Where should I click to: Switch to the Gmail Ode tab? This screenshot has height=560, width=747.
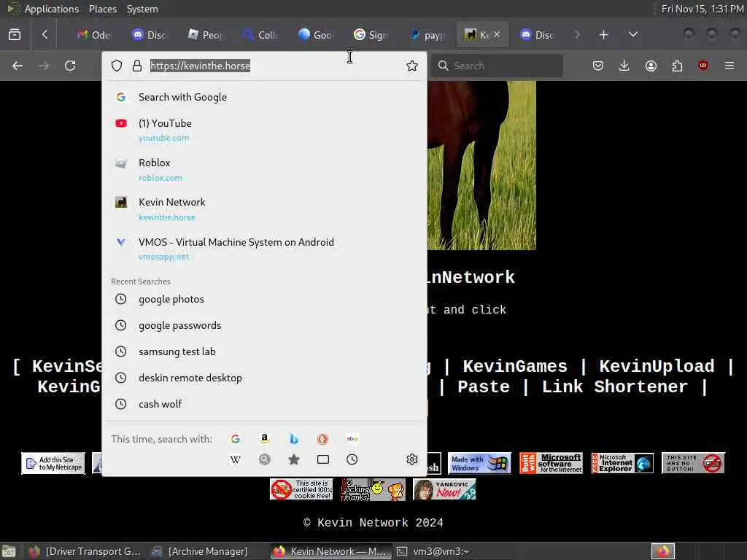tap(94, 35)
